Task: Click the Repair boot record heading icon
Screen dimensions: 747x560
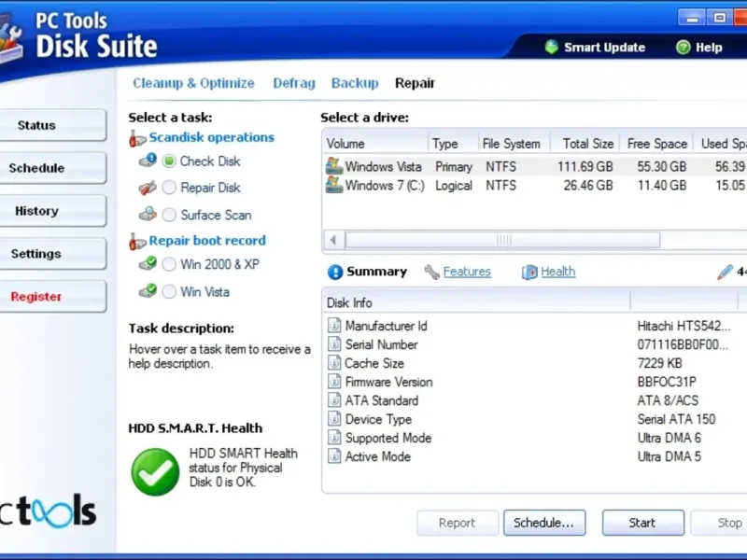Action: 137,242
